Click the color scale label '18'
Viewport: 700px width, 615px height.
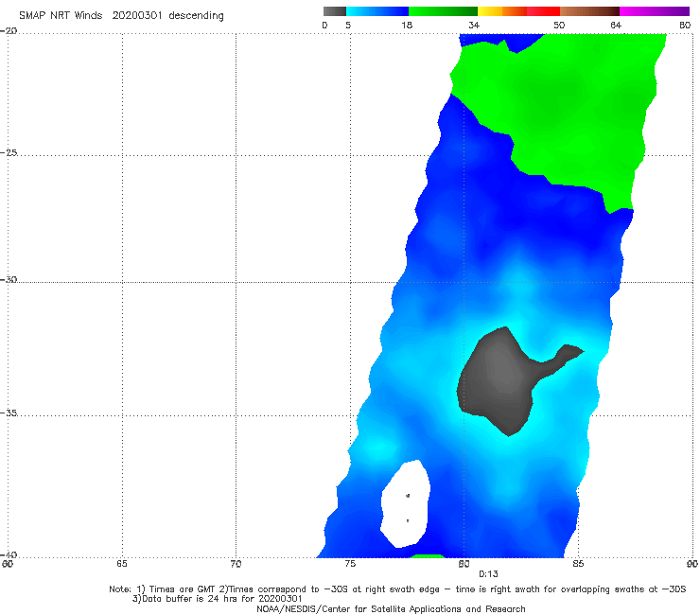pyautogui.click(x=407, y=25)
